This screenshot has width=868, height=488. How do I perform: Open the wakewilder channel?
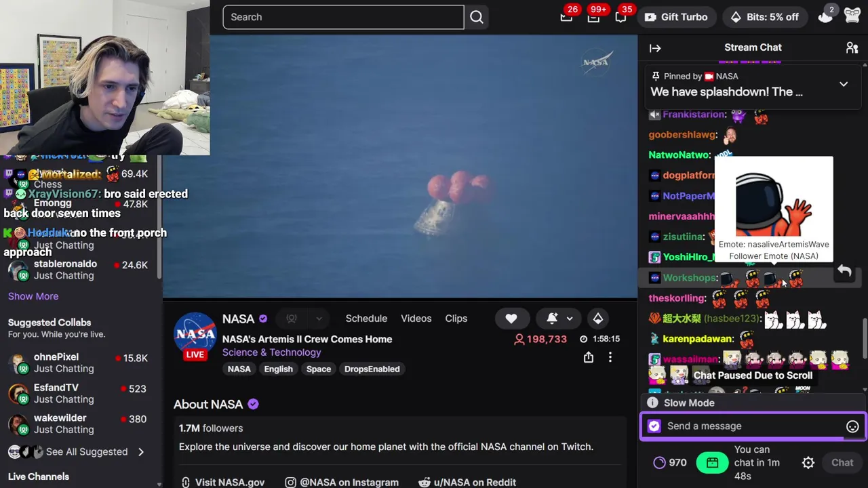tap(80, 424)
